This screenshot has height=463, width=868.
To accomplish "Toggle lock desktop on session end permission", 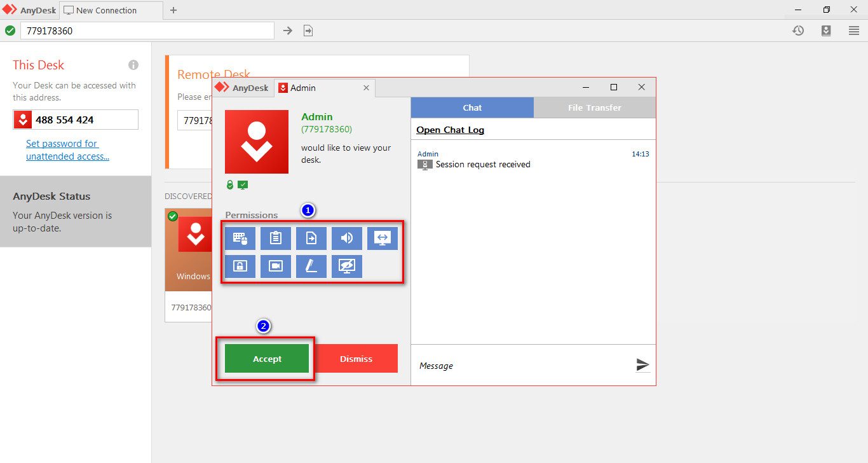I will (x=240, y=266).
